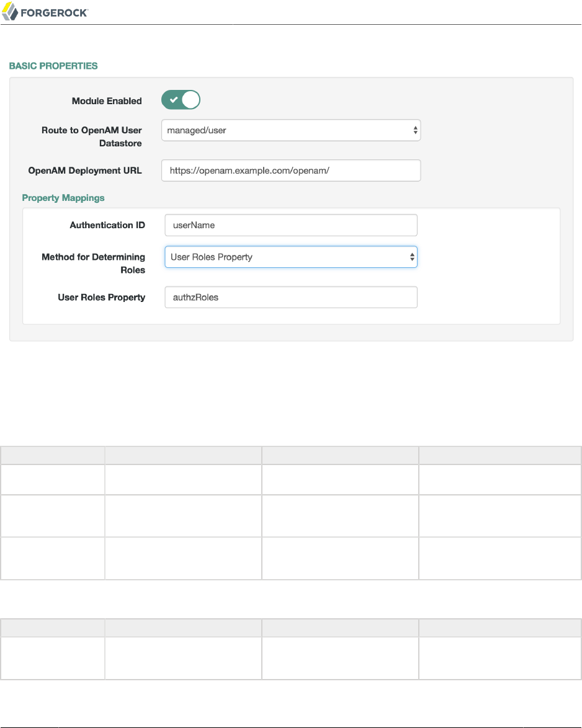Screen dimensions: 582x728
Task: Click the BASIC PROPERTIES section heading
Action: [x=53, y=66]
